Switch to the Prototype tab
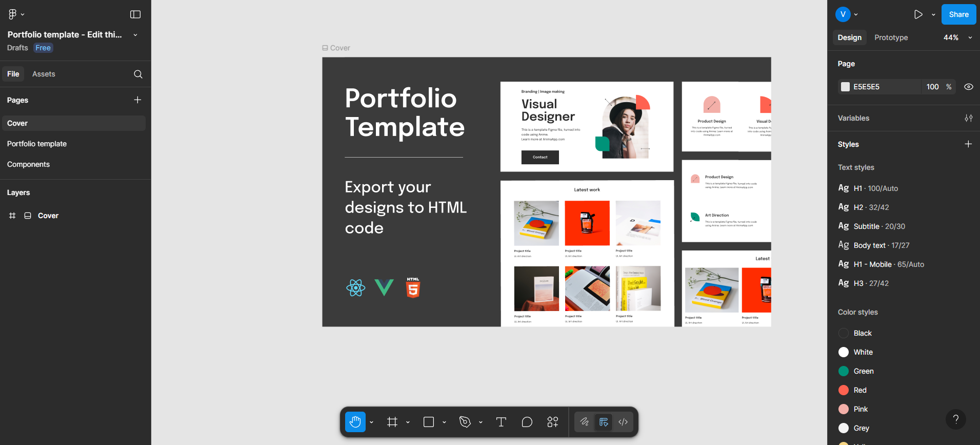980x445 pixels. point(891,37)
